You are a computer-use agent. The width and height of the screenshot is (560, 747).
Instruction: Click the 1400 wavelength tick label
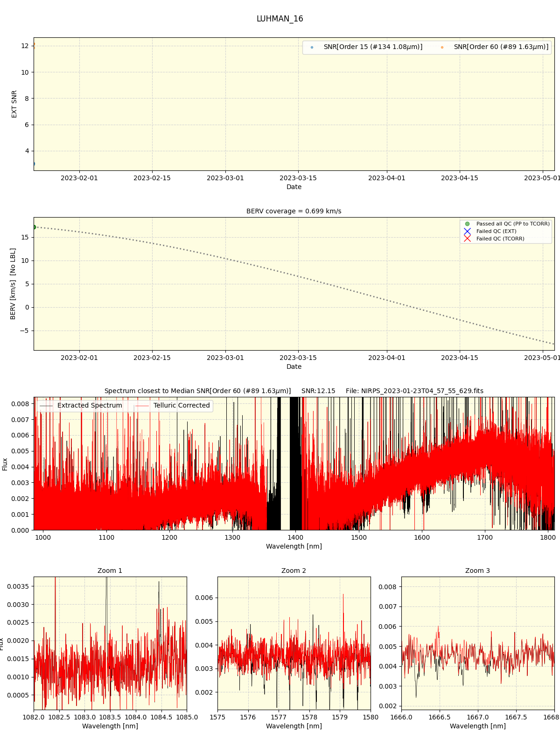[x=296, y=537]
